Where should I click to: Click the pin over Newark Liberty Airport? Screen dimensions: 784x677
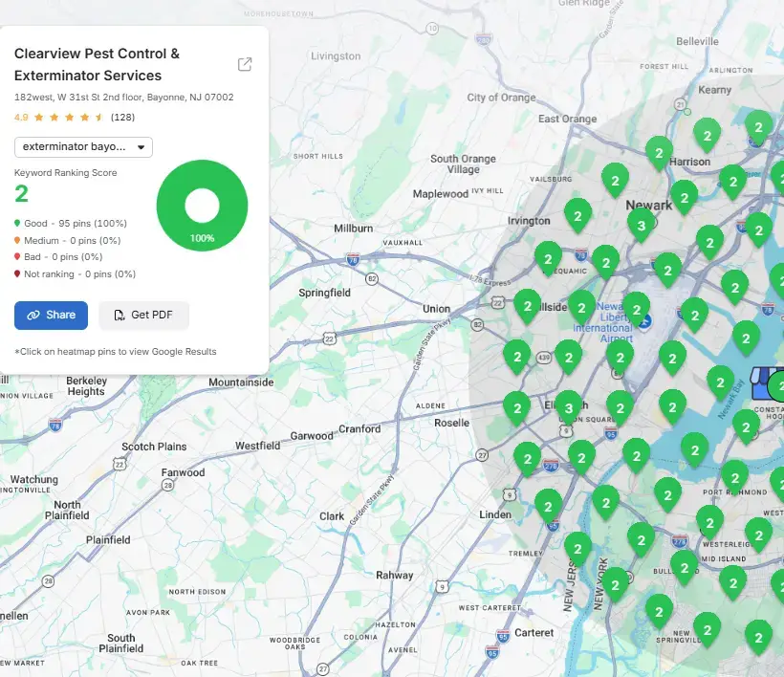[x=636, y=310]
